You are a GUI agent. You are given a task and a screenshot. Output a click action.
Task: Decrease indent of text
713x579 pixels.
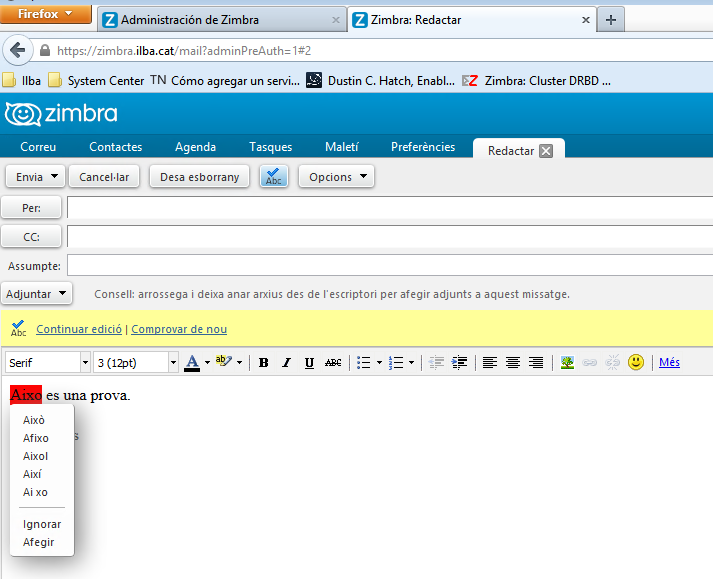coord(436,363)
